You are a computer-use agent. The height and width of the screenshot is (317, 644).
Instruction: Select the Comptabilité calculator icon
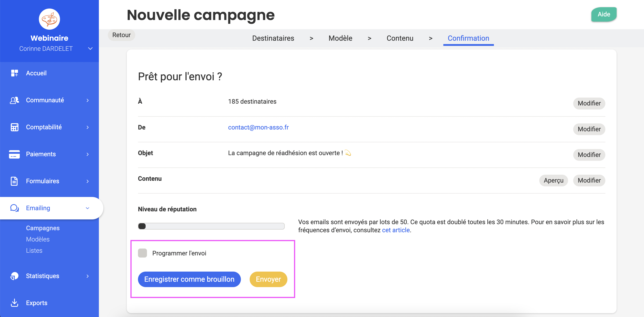coord(15,127)
